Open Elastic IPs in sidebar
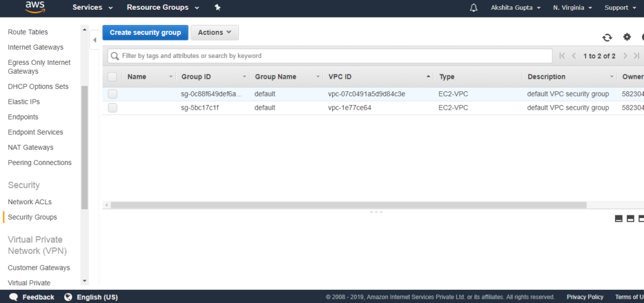The height and width of the screenshot is (303, 644). (x=24, y=102)
